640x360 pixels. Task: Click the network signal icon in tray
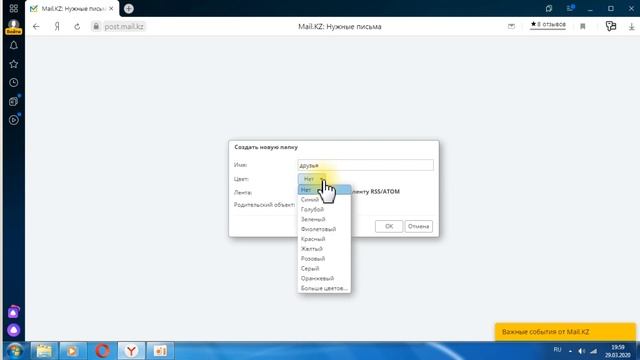coord(594,351)
